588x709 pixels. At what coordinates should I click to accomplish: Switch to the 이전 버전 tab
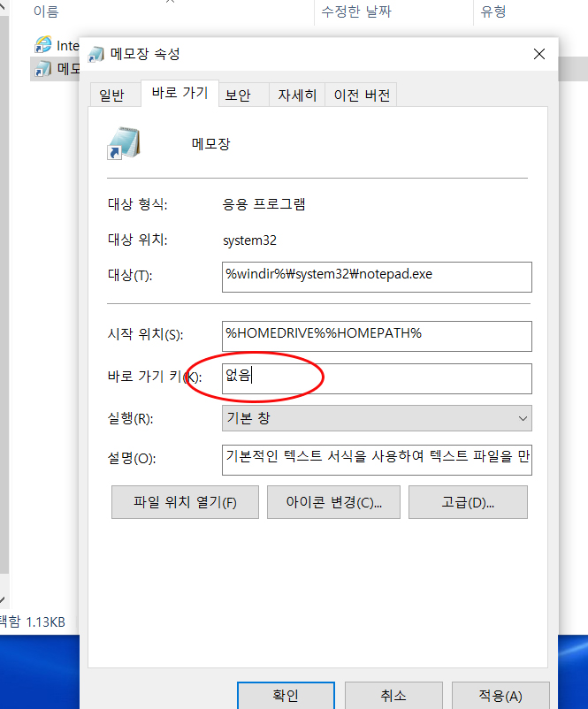tap(362, 95)
